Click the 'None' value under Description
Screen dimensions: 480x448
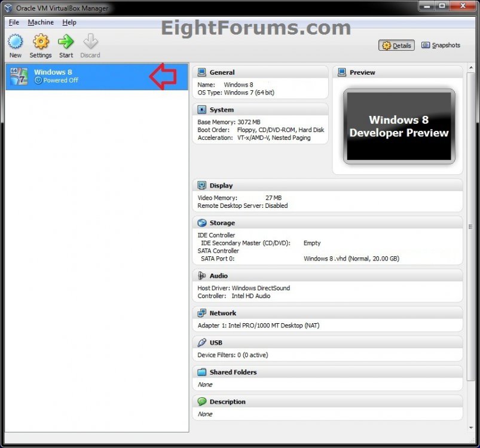[205, 414]
